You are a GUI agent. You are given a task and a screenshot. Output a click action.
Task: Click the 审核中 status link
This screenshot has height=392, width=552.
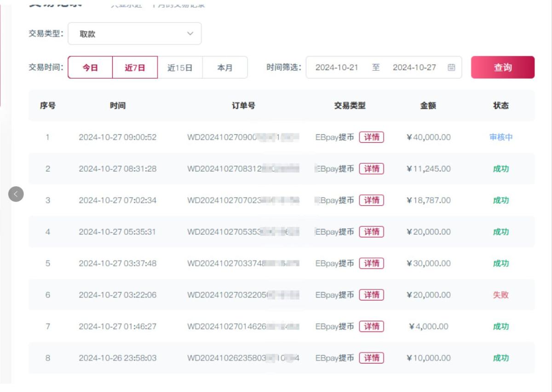(x=500, y=137)
